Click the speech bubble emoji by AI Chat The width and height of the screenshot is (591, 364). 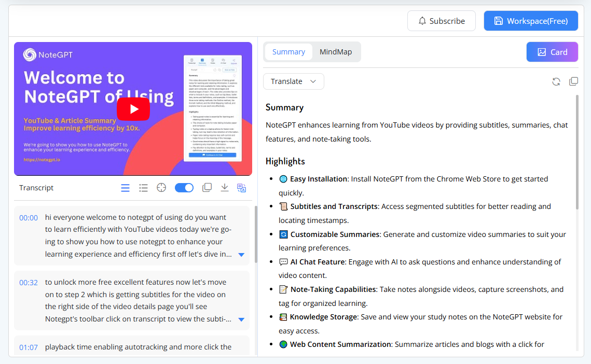[283, 262]
